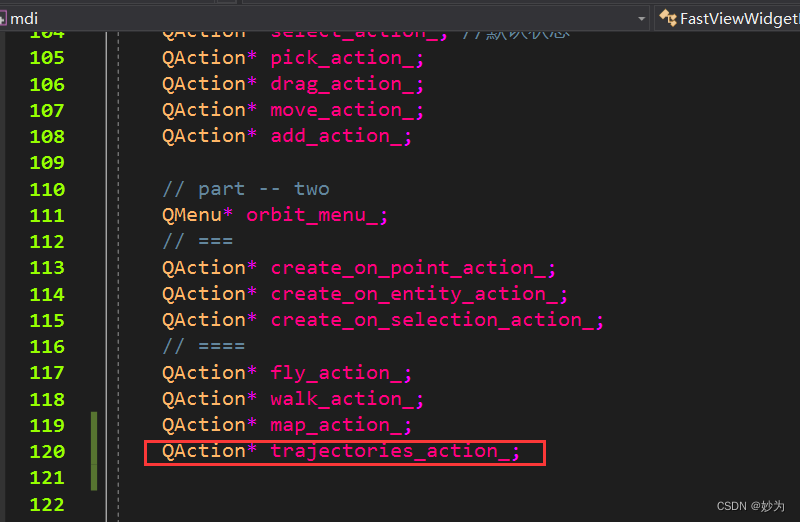This screenshot has width=800, height=522.
Task: Click the drag_action_ identifier on line 106
Action: pyautogui.click(x=342, y=84)
